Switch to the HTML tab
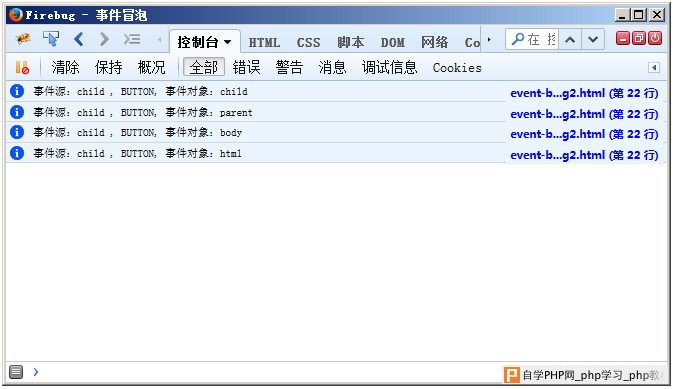The image size is (673, 389). pos(264,43)
